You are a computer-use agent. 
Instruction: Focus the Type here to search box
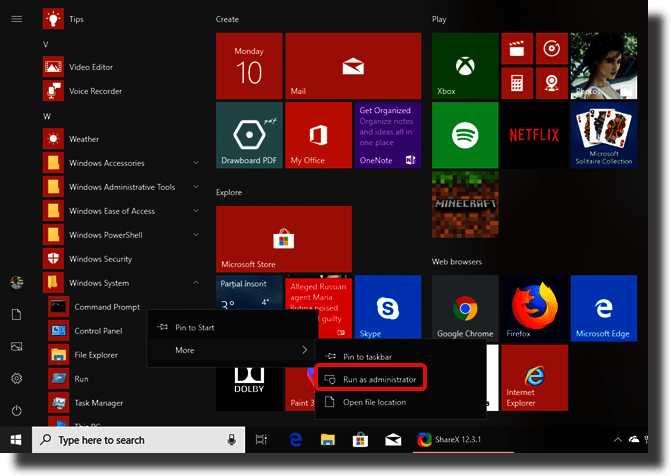point(138,440)
